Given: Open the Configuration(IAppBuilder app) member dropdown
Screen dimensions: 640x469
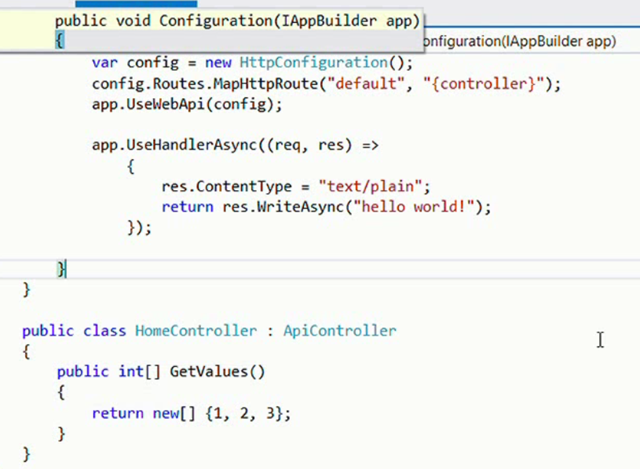Looking at the screenshot, I should pyautogui.click(x=520, y=41).
